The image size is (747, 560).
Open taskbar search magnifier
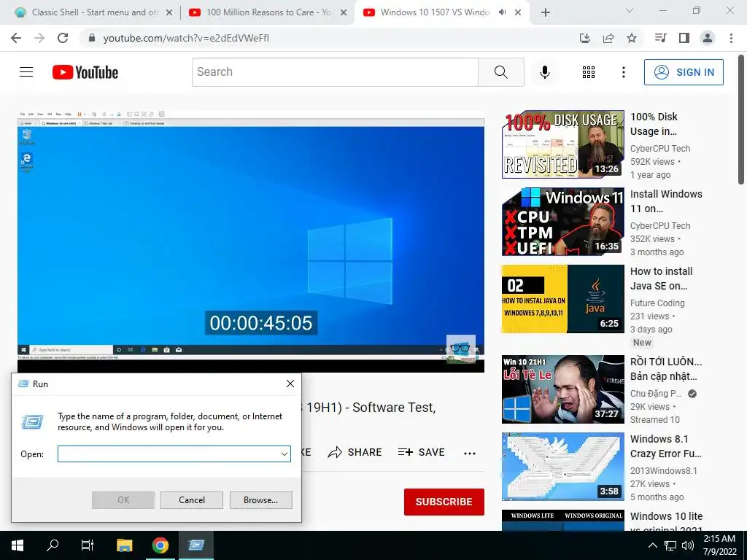pos(53,545)
